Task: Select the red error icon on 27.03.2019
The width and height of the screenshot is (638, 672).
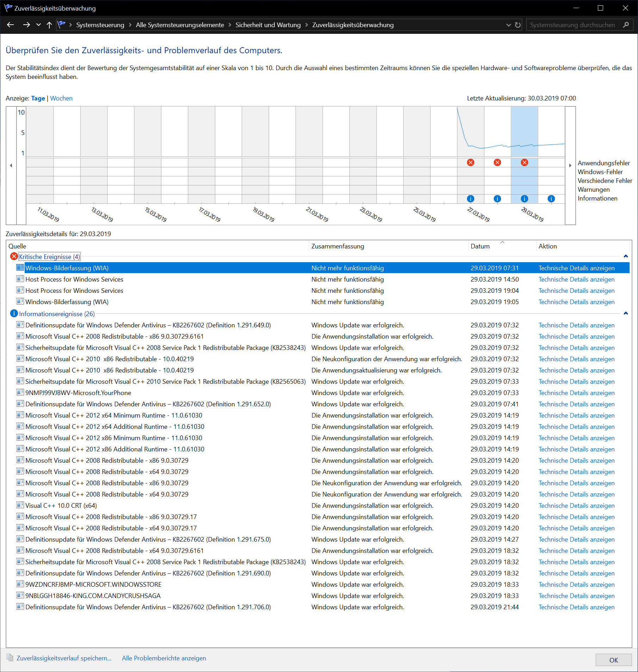Action: point(471,162)
